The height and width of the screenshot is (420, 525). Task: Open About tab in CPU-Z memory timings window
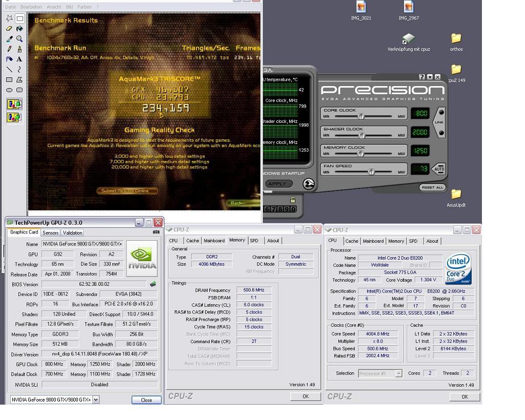273,240
